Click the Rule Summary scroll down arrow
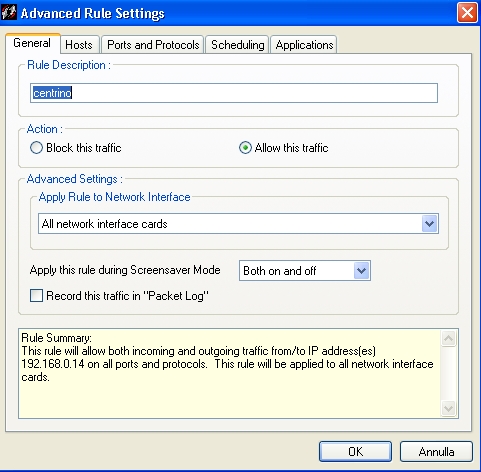Viewport: 481px width, 472px height. 448,408
